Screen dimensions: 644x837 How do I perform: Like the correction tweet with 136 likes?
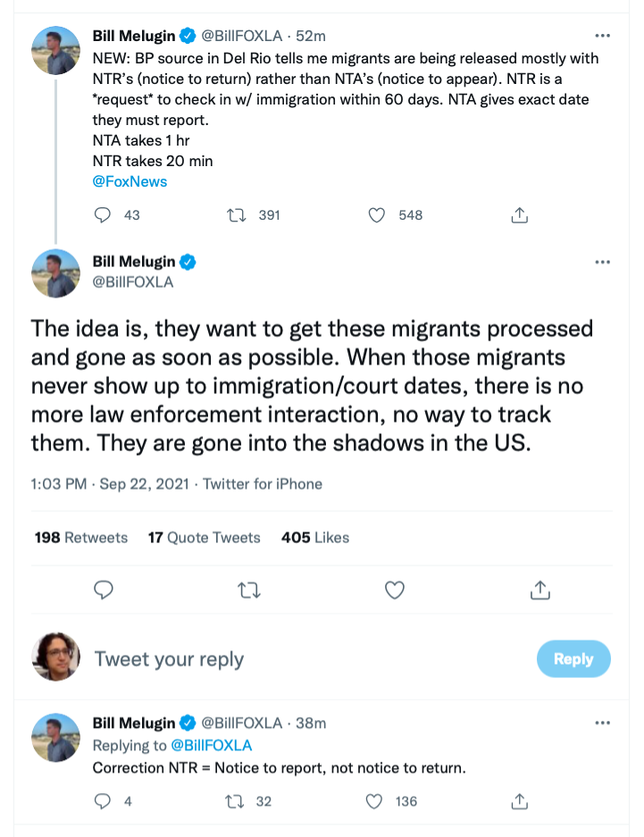click(378, 801)
